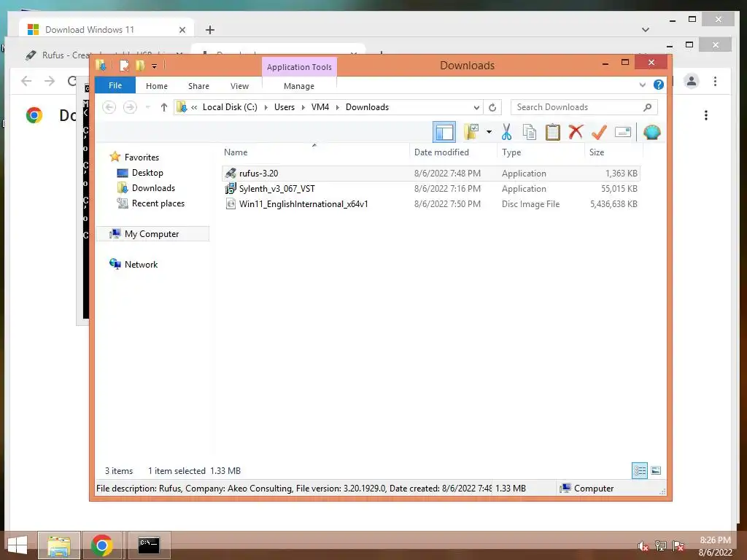Open the File menu

coord(115,86)
